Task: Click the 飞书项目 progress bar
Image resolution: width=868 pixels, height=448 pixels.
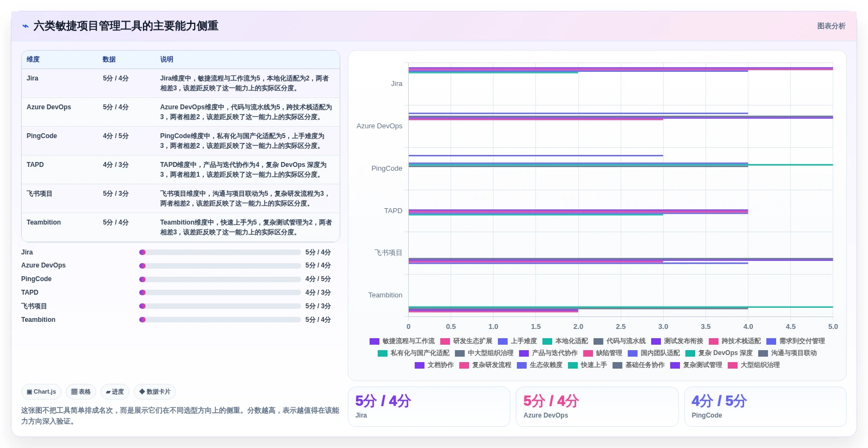Action: [220, 306]
